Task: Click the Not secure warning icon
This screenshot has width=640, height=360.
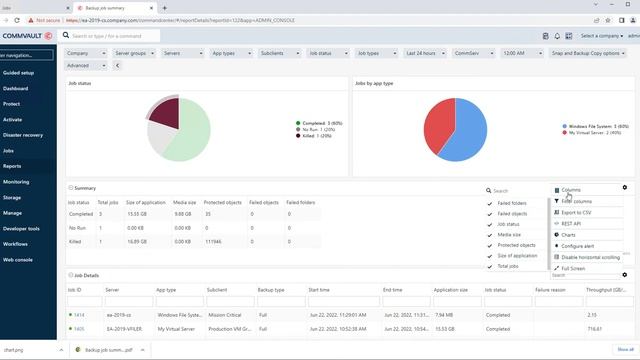Action: 31,20
